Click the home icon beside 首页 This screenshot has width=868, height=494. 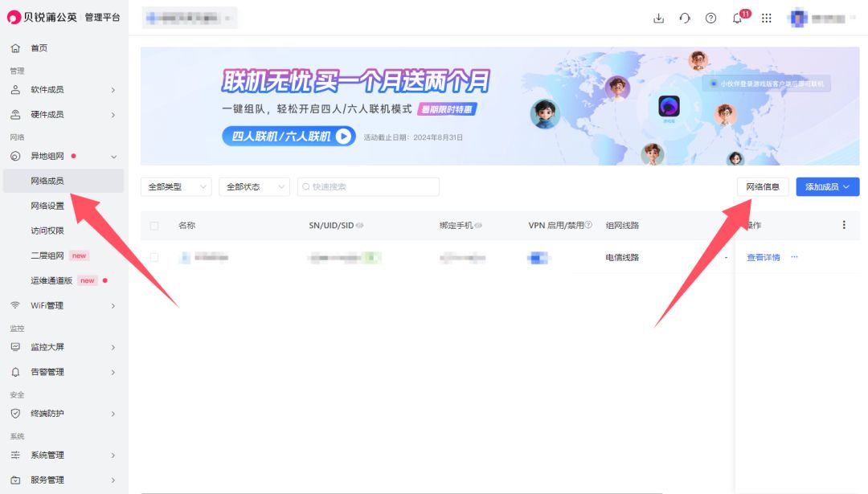(x=15, y=48)
